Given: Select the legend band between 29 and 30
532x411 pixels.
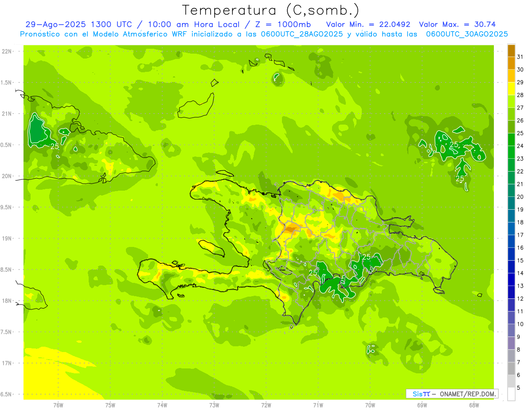Looking at the screenshot, I should click(x=511, y=76).
